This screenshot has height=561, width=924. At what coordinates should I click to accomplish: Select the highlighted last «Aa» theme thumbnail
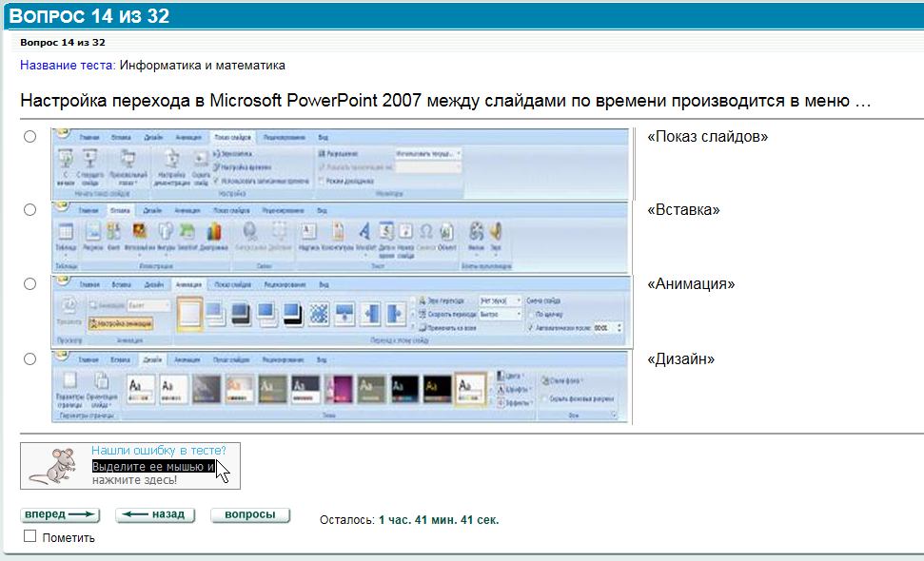[x=470, y=389]
